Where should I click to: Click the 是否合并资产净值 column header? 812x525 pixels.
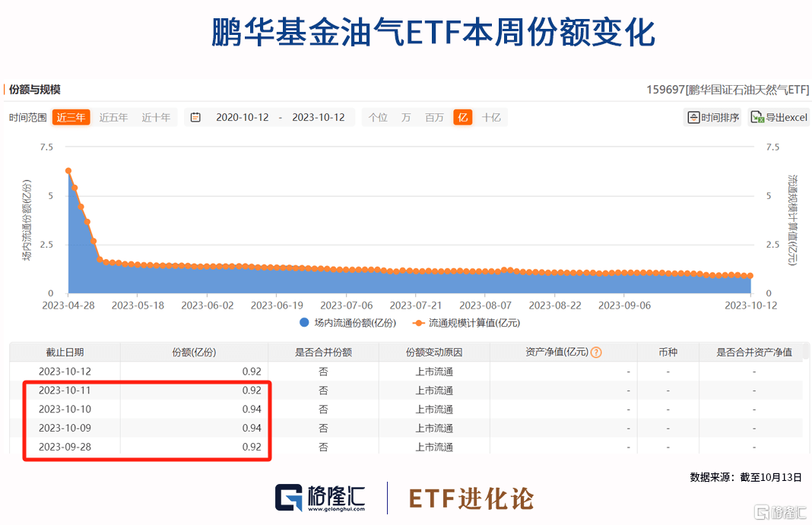click(754, 353)
